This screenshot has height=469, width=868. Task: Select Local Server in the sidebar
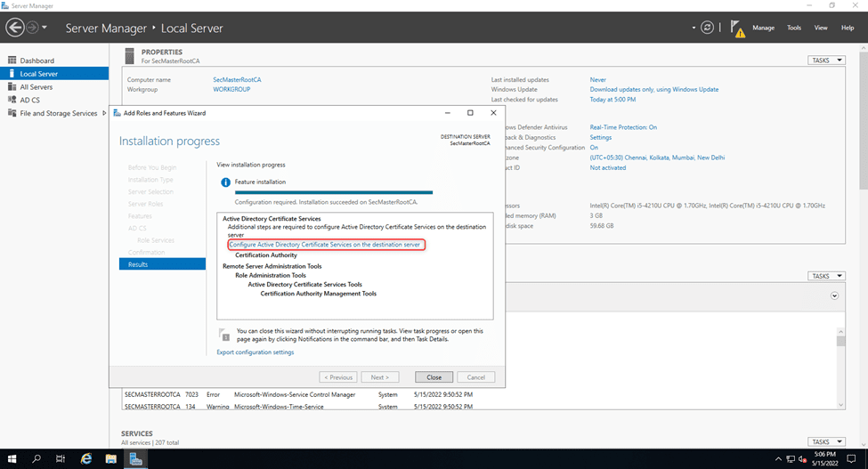(54, 74)
